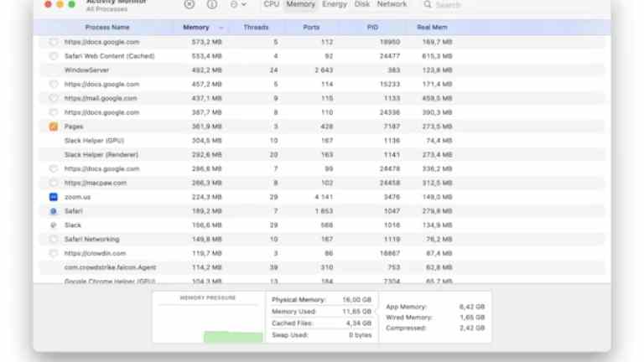Sort by the PID column
This screenshot has width=644, height=362.
[x=372, y=27]
